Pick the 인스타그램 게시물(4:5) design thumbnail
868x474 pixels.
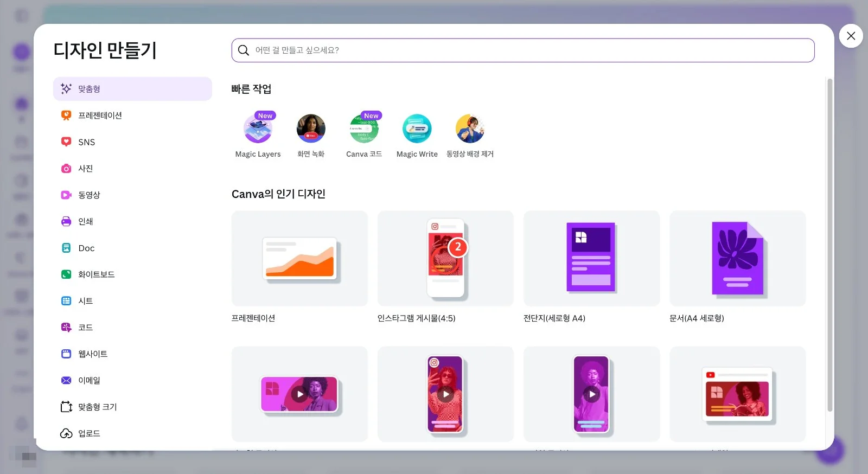click(445, 259)
